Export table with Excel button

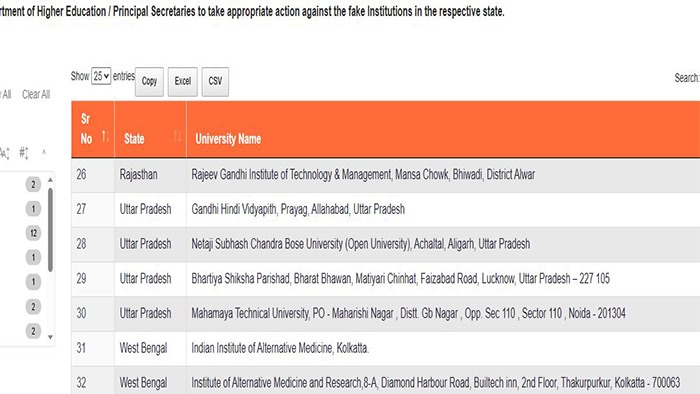coord(183,81)
